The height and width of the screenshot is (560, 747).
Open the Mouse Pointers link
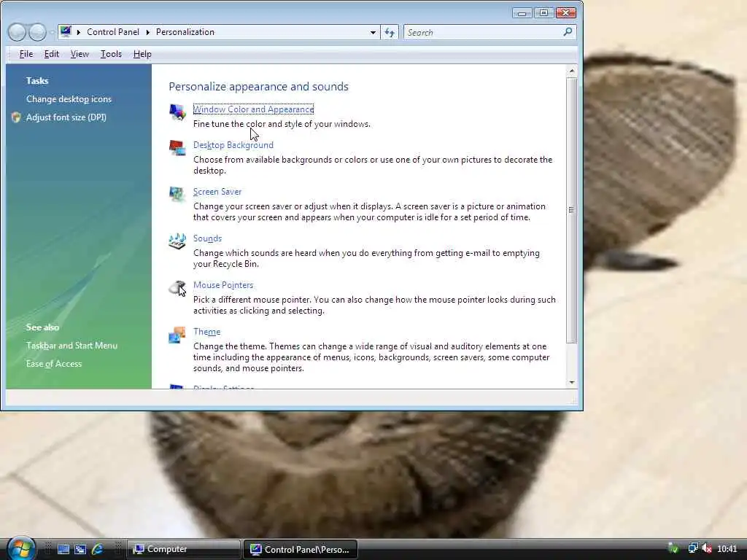tap(223, 285)
